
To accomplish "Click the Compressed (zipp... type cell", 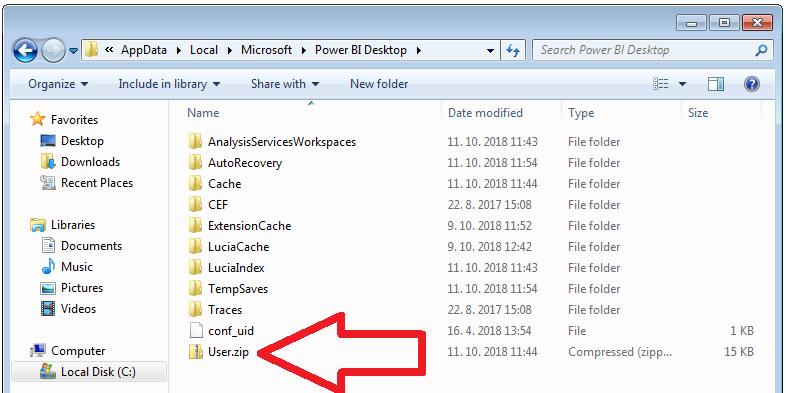I will click(x=619, y=352).
